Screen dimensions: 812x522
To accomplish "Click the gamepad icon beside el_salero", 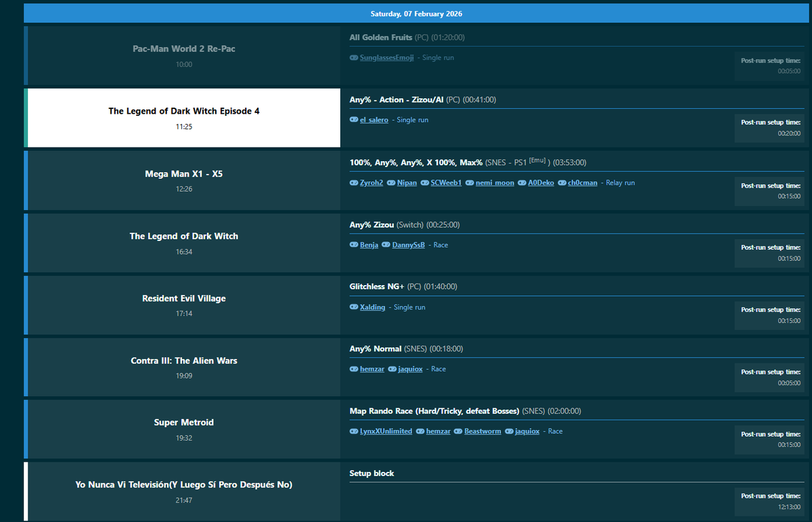I will point(354,120).
